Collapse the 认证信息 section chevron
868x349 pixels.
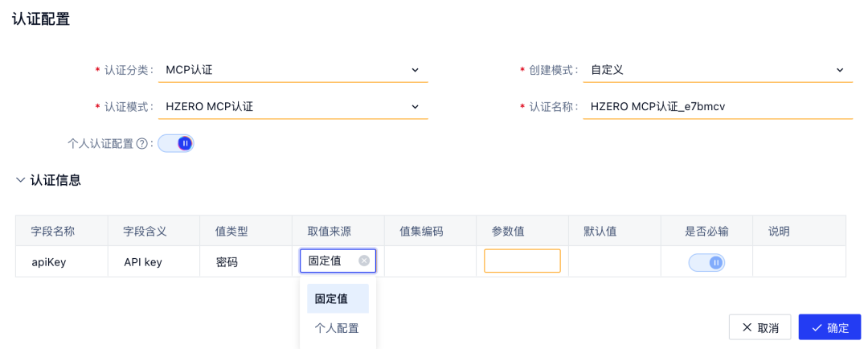(x=20, y=180)
